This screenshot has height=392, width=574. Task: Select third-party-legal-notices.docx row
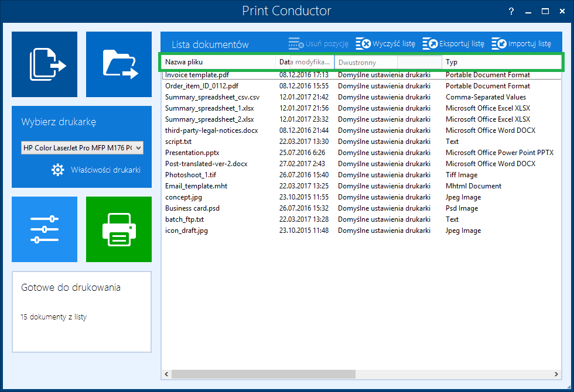click(x=361, y=130)
